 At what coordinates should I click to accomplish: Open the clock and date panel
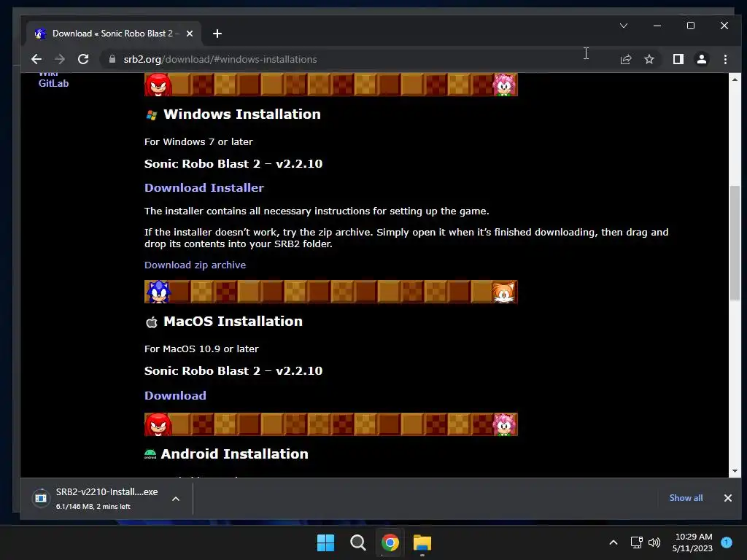point(693,542)
